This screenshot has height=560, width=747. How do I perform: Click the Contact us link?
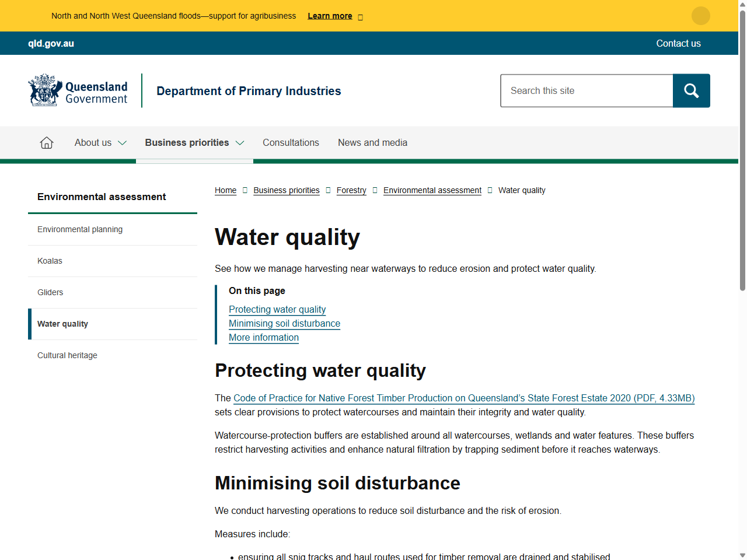678,43
